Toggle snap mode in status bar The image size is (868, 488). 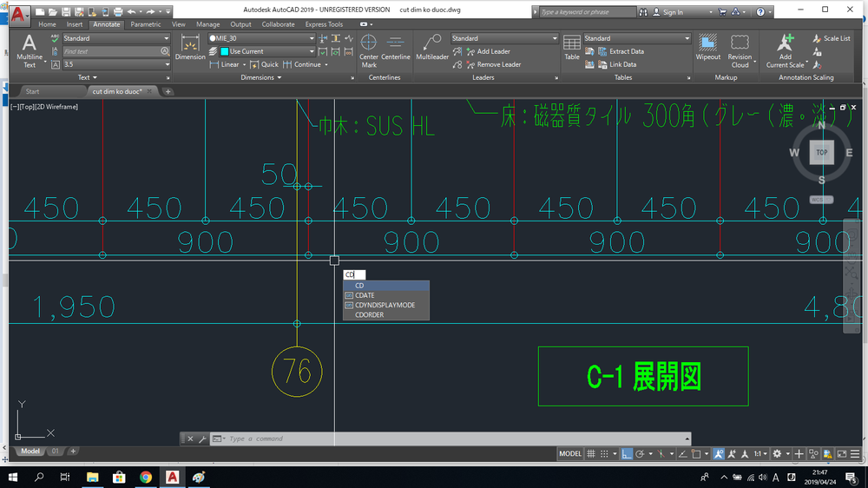click(x=604, y=453)
